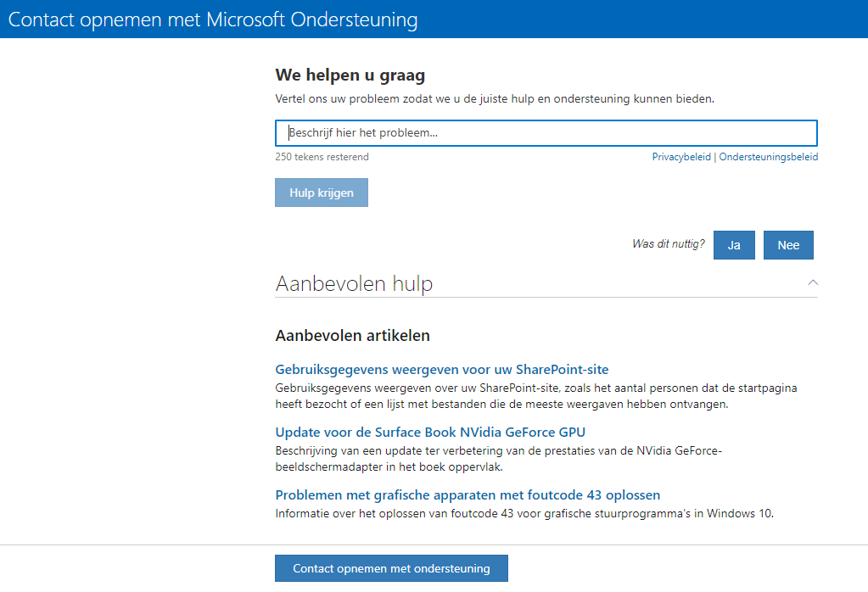Image resolution: width=868 pixels, height=592 pixels.
Task: Open Gebruiksgegevens weergeven voor uw SharePoint-site article
Action: click(x=442, y=369)
